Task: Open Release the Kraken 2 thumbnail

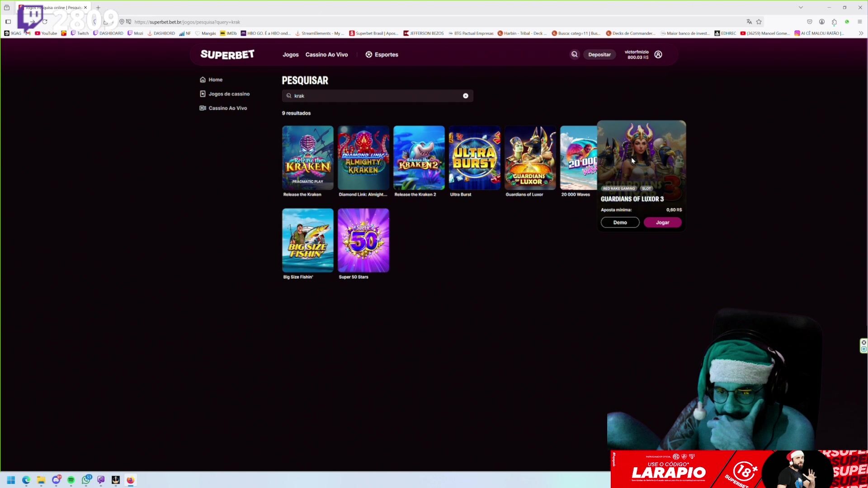Action: tap(419, 158)
